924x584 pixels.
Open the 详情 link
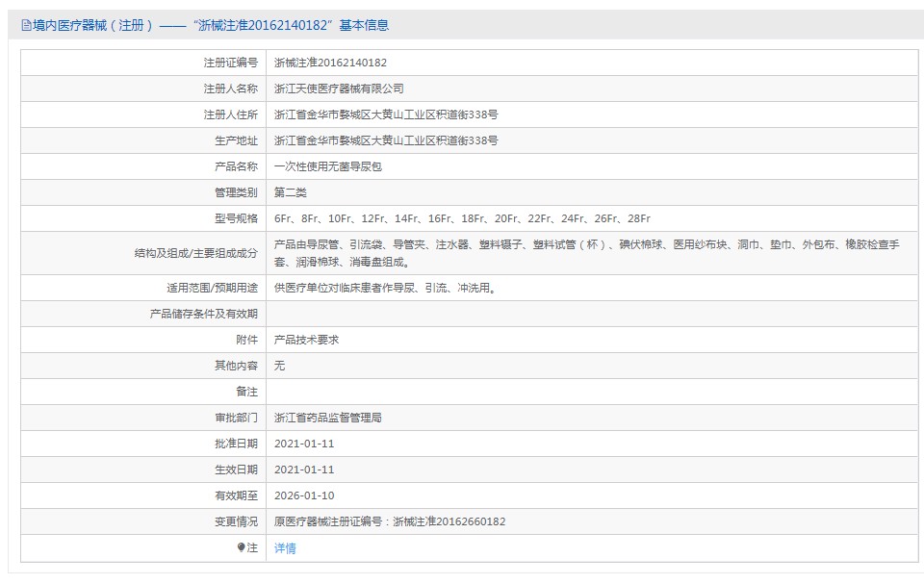(285, 548)
